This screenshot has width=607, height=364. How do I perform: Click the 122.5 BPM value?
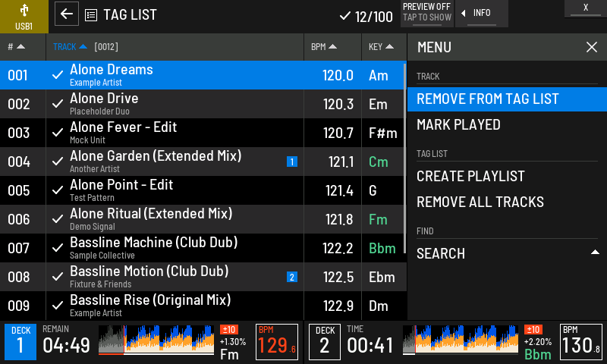pyautogui.click(x=338, y=278)
